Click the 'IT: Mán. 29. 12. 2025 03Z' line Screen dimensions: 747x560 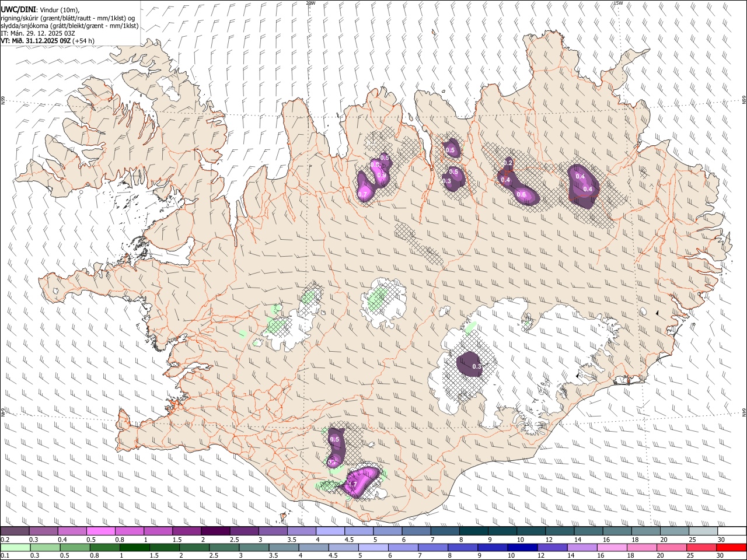(39, 33)
